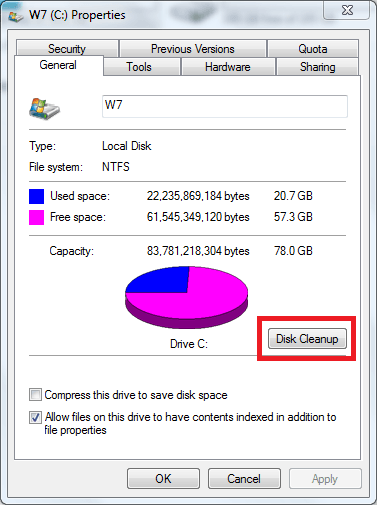Launch Disk Cleanup for drive C
Screen dimensions: 377x505
click(307, 339)
